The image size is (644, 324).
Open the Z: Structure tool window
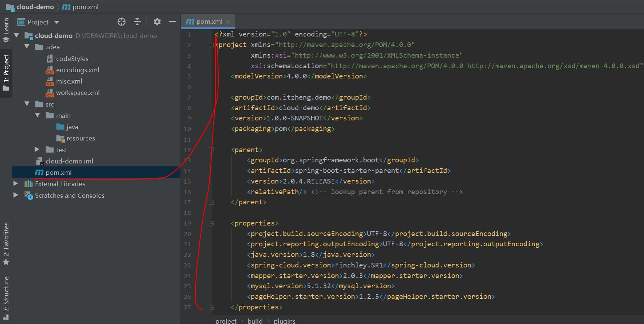point(6,298)
